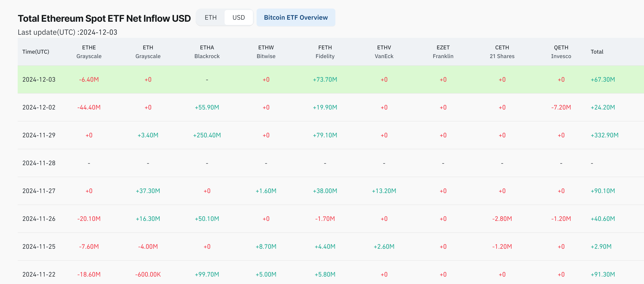The height and width of the screenshot is (284, 644).
Task: Select the USD unit toggle
Action: (x=239, y=17)
